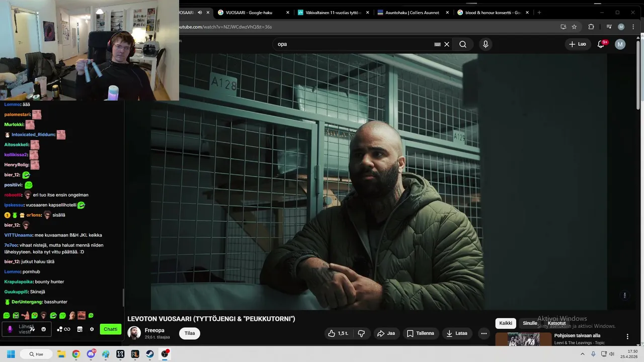Open OBS Studio from the taskbar
The image size is (644, 362).
[x=165, y=354]
